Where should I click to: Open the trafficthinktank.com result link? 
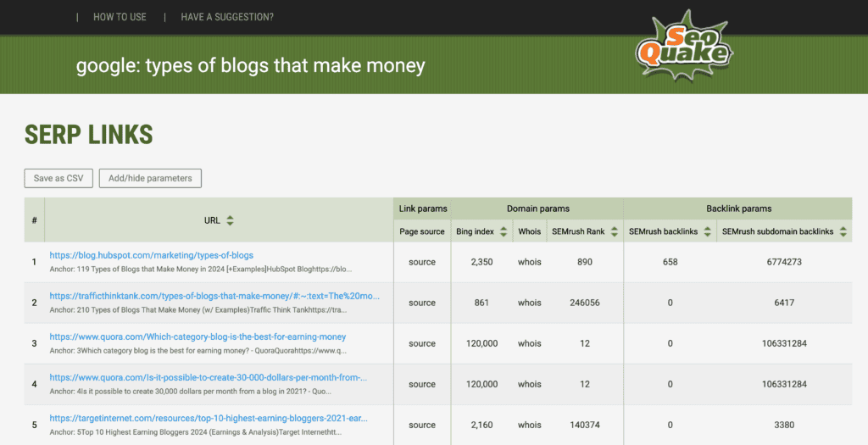[x=214, y=296]
